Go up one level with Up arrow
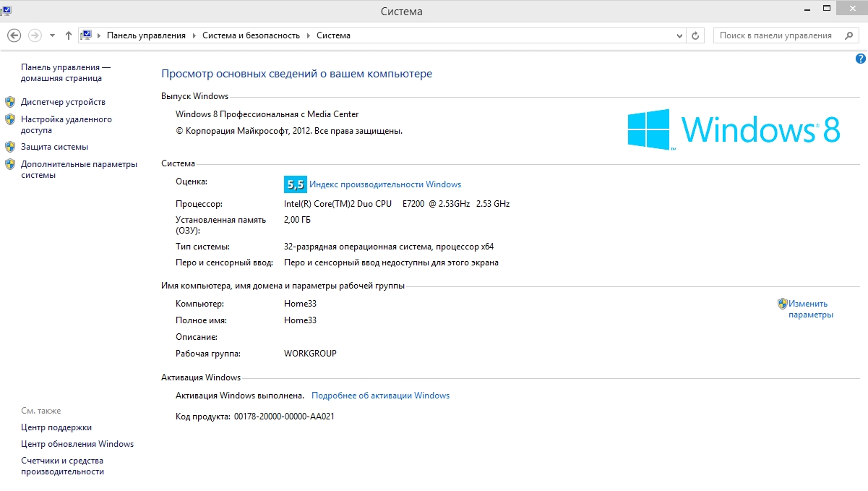 tap(69, 35)
